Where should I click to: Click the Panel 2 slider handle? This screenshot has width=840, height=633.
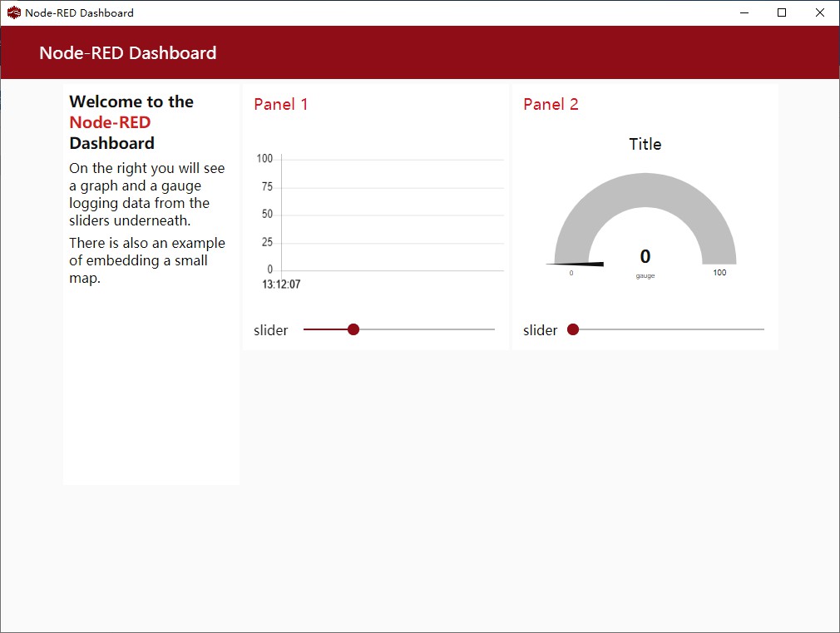(573, 329)
